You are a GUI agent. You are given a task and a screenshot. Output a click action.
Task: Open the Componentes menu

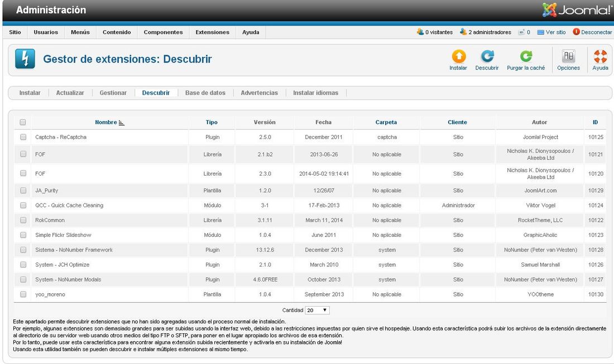point(164,32)
